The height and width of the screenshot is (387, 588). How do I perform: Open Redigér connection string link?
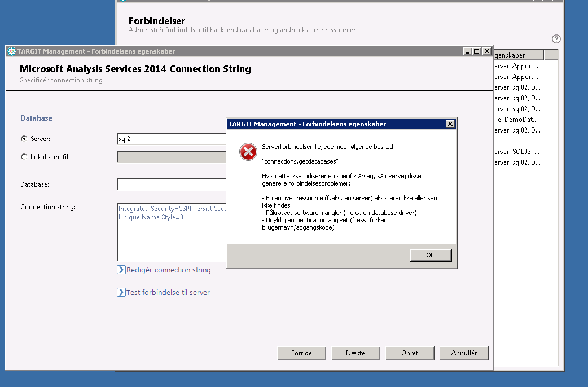[x=168, y=270]
